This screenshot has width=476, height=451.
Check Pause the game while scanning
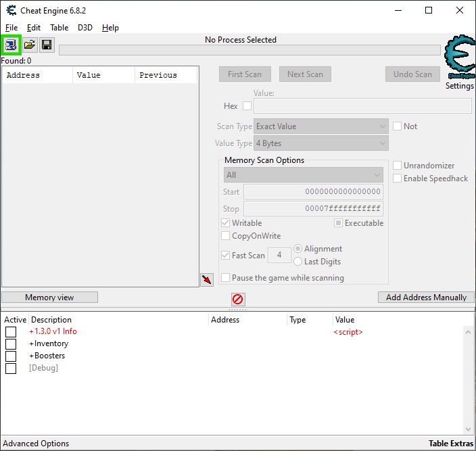pos(225,278)
